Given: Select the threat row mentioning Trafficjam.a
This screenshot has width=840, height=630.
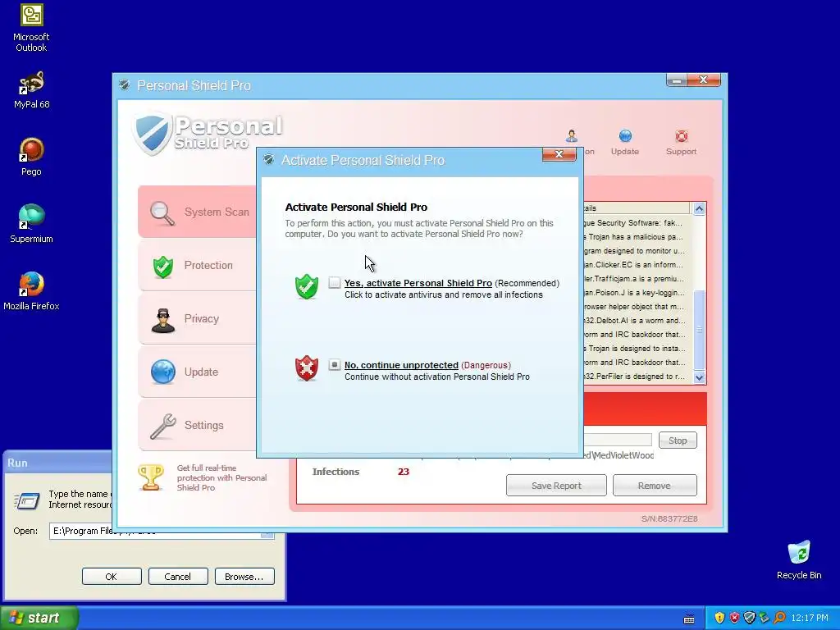Looking at the screenshot, I should click(636, 279).
